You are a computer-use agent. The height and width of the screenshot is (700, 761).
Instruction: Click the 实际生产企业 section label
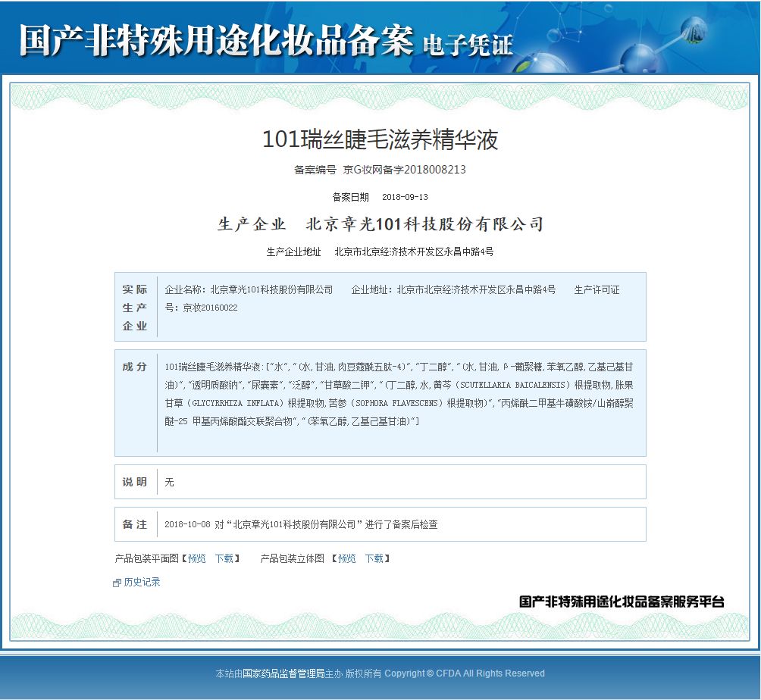135,306
